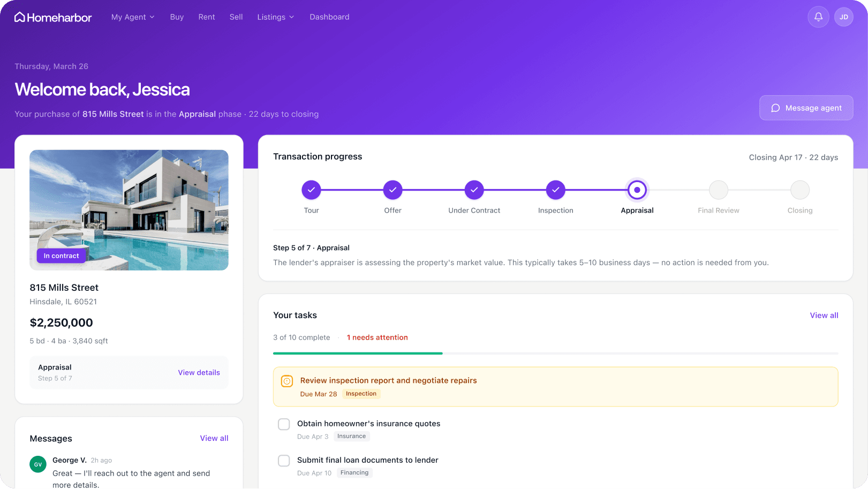Viewport: 868px width, 489px height.
Task: Open the My Agent dropdown
Action: tap(133, 17)
